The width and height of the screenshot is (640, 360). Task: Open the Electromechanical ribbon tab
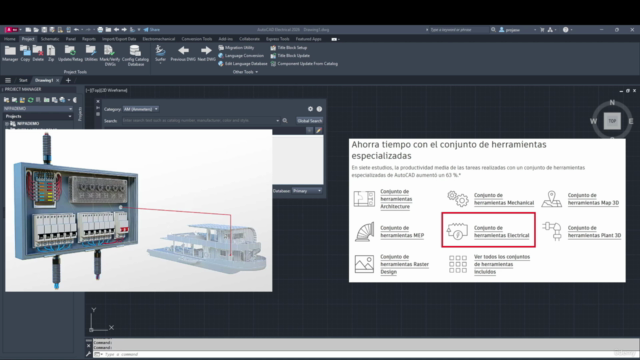158,39
